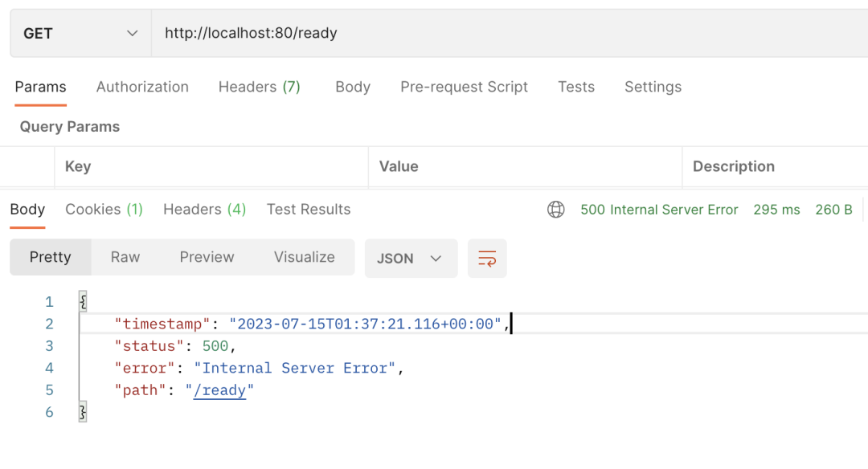
Task: Click the globe network icon
Action: click(x=556, y=210)
